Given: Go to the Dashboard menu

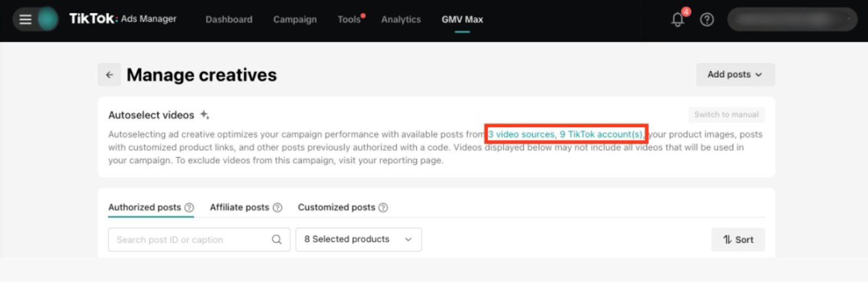Looking at the screenshot, I should coord(229,20).
